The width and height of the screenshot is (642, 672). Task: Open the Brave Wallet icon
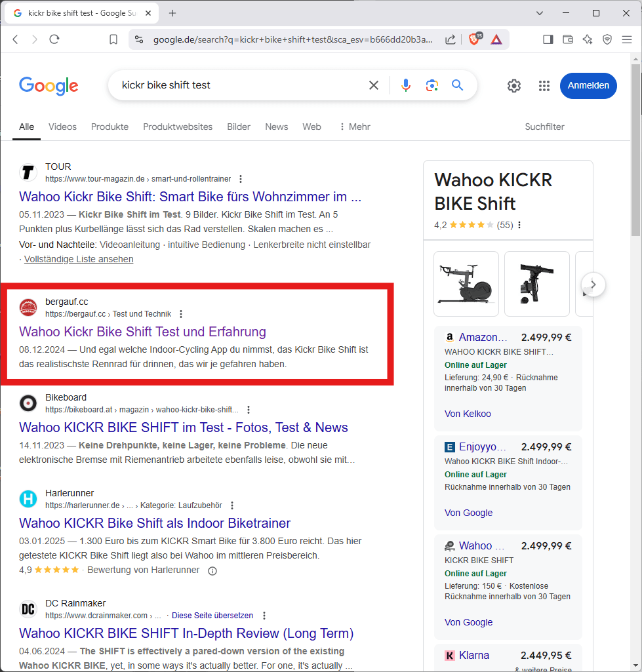click(x=568, y=39)
